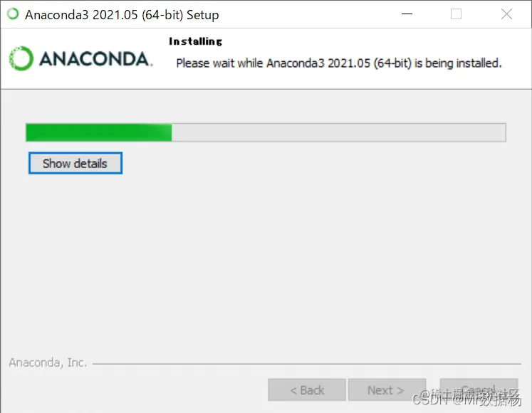Click the 'Please wait while Anaconda3' message
532x413 pixels.
pyautogui.click(x=338, y=63)
